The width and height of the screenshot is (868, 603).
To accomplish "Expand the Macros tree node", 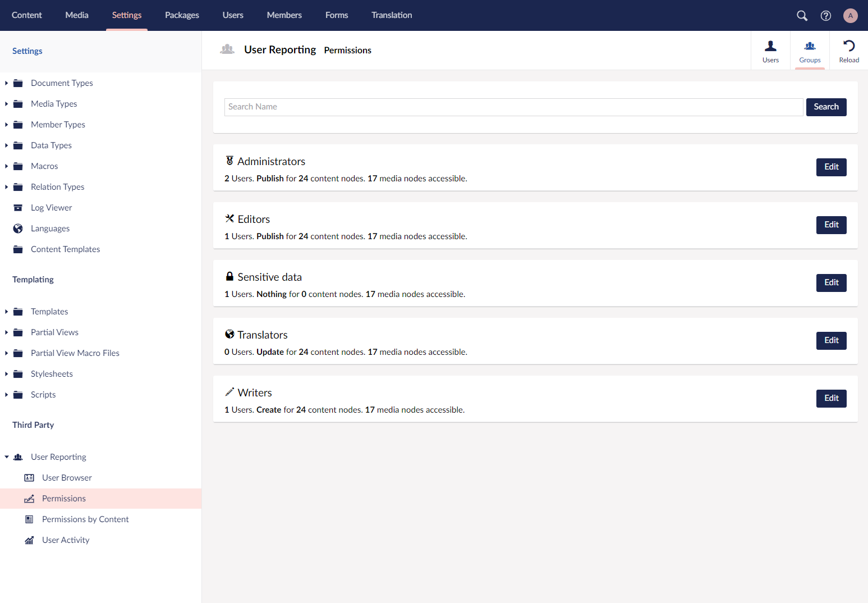I will [6, 166].
